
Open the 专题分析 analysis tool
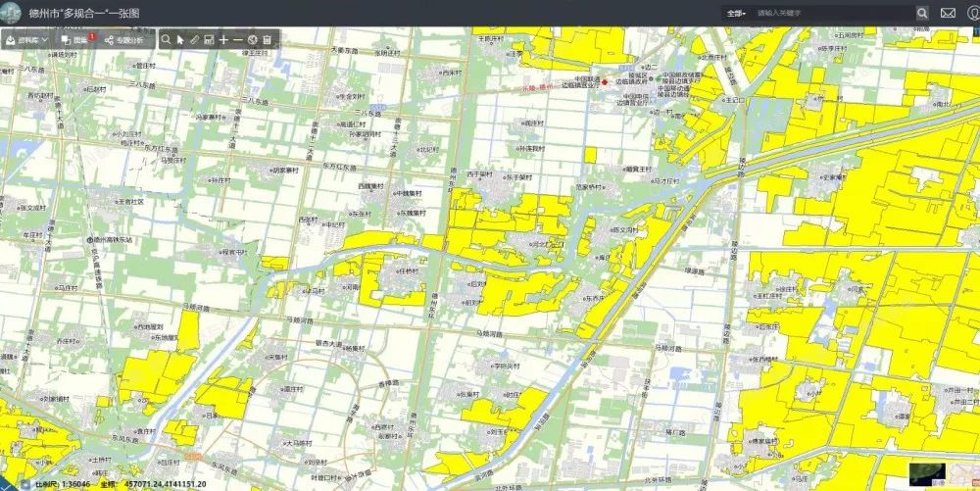tap(124, 40)
